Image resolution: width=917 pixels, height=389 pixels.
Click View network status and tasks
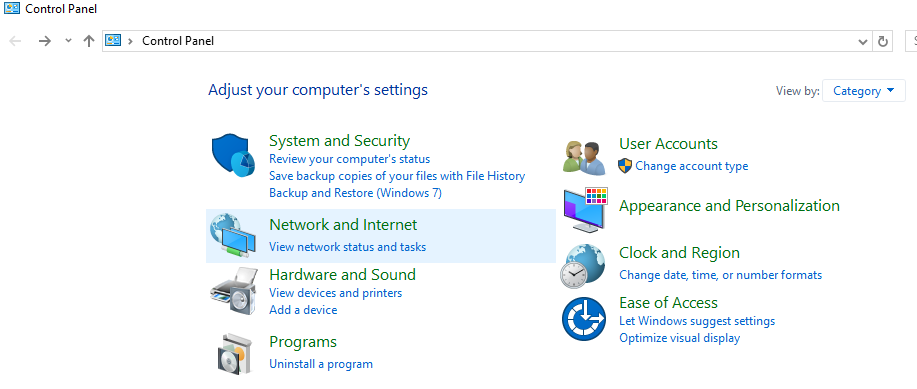coord(347,247)
